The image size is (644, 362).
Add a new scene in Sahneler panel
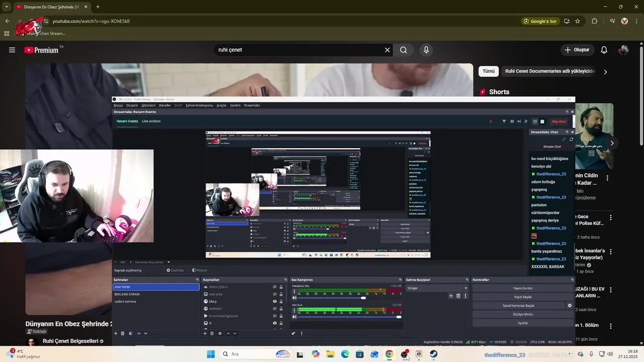pyautogui.click(x=116, y=333)
